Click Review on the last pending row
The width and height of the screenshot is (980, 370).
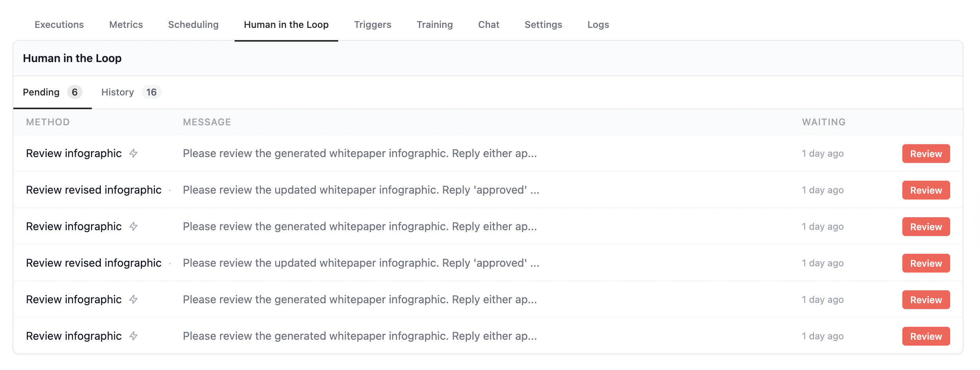926,336
